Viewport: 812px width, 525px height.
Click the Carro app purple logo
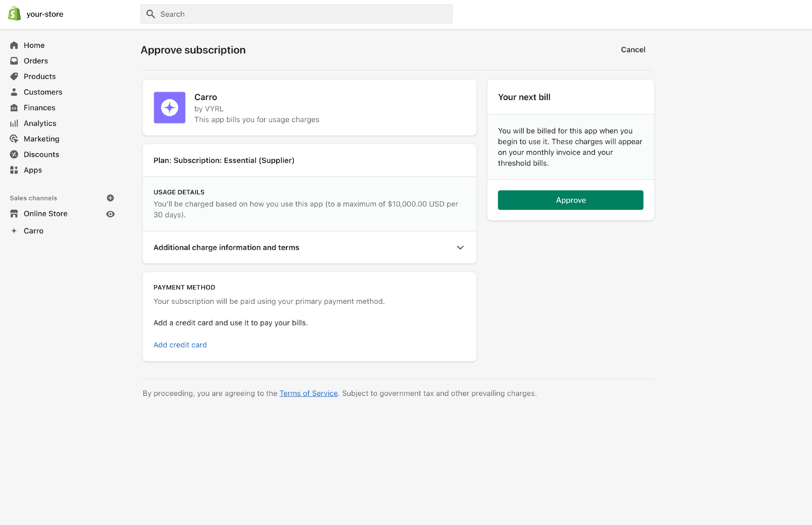pos(170,108)
